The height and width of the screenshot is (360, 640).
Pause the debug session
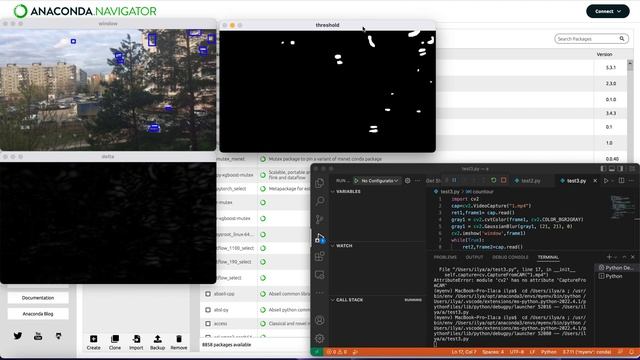(454, 180)
